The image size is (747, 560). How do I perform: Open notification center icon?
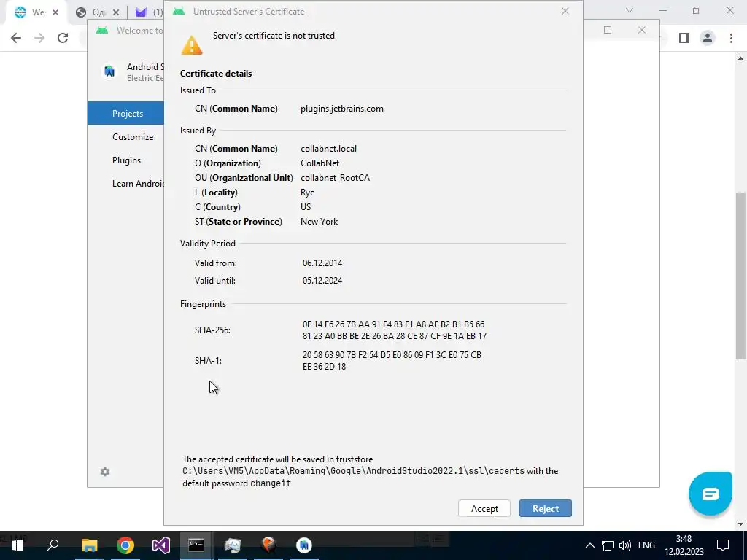(723, 545)
